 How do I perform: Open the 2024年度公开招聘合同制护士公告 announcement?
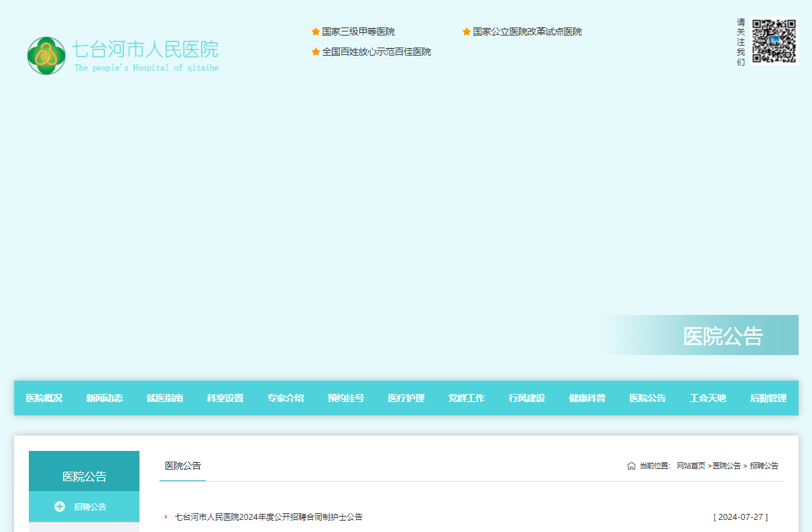pyautogui.click(x=268, y=517)
